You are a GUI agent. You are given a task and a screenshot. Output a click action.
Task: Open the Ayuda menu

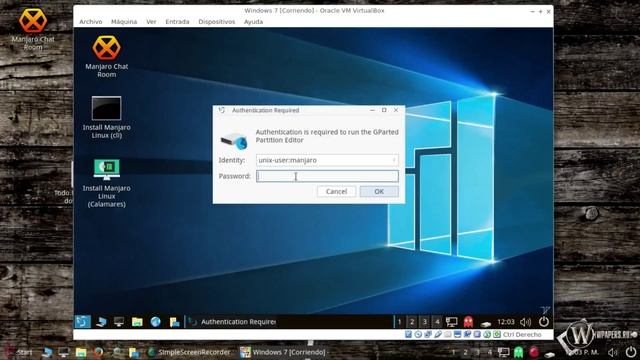pos(253,22)
